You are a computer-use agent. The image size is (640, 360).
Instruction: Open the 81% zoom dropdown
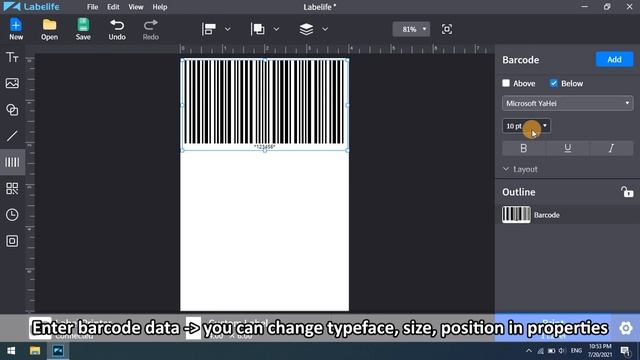[x=411, y=29]
